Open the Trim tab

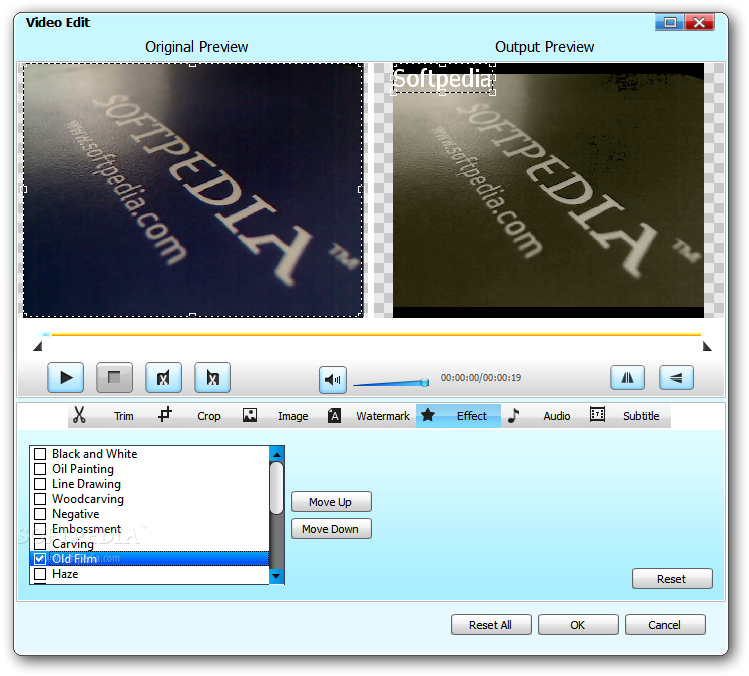coord(124,416)
